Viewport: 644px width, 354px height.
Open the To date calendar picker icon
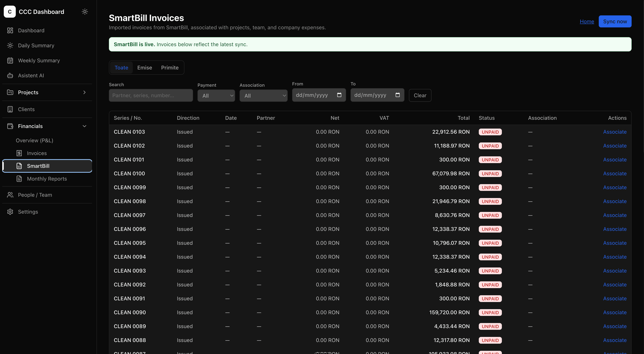(x=397, y=95)
